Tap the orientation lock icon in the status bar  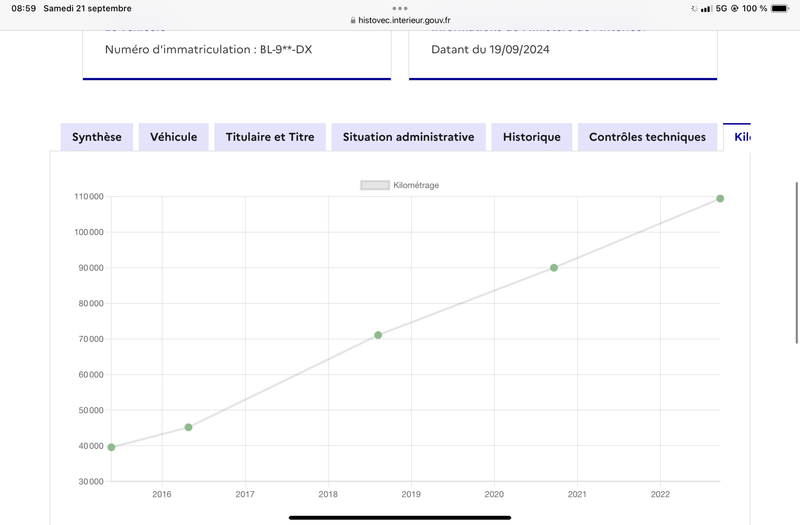(x=735, y=8)
